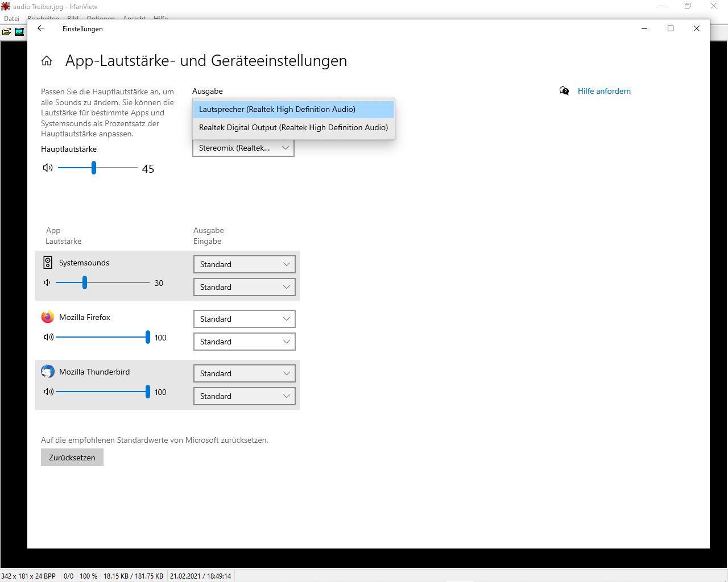Viewport: 728px width, 582px height.
Task: Select Lautsprecher (Realtek High Definition Audio) option
Action: (293, 109)
